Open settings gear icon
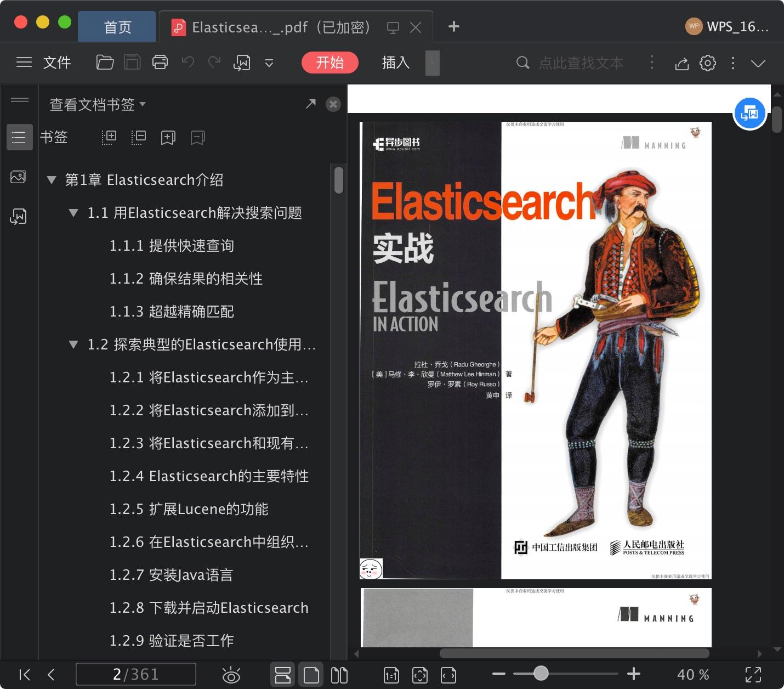The width and height of the screenshot is (784, 689). [708, 63]
